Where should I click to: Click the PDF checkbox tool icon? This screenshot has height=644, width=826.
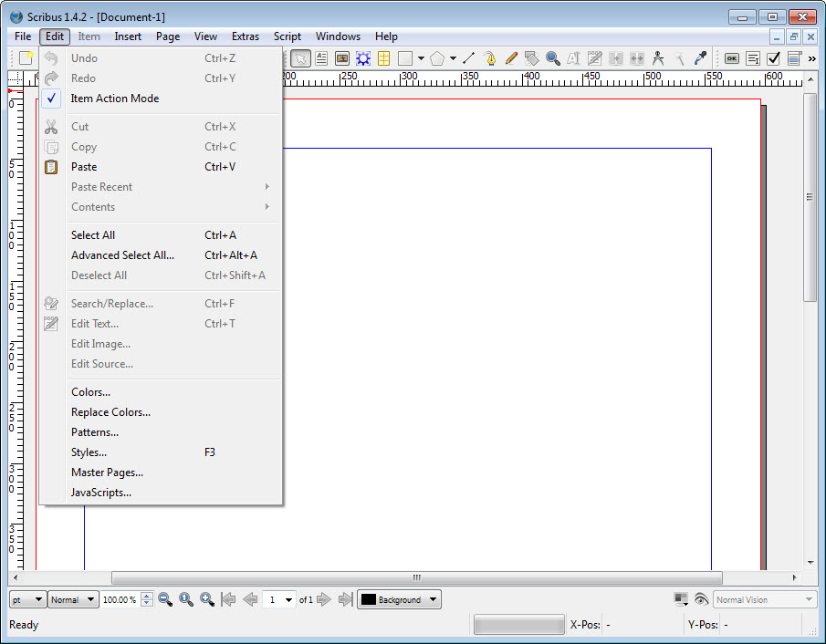[773, 58]
